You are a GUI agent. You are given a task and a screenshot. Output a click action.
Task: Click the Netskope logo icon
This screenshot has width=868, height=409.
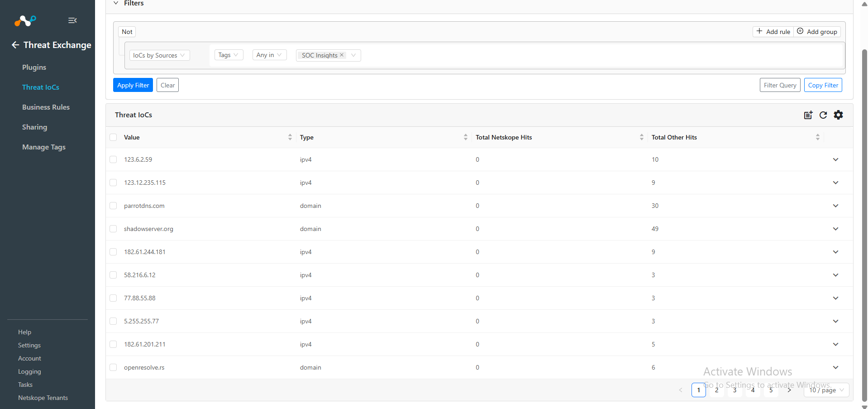click(25, 20)
